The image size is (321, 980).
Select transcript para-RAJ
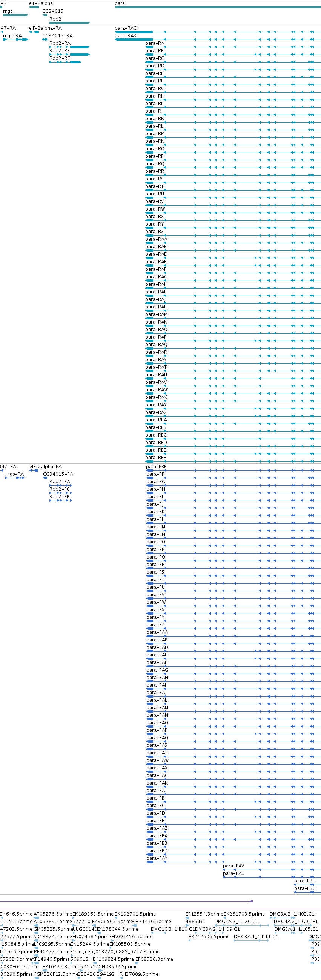(155, 299)
